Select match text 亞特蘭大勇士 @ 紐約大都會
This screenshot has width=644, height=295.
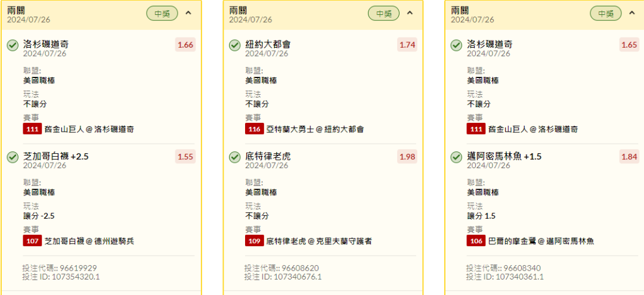315,130
